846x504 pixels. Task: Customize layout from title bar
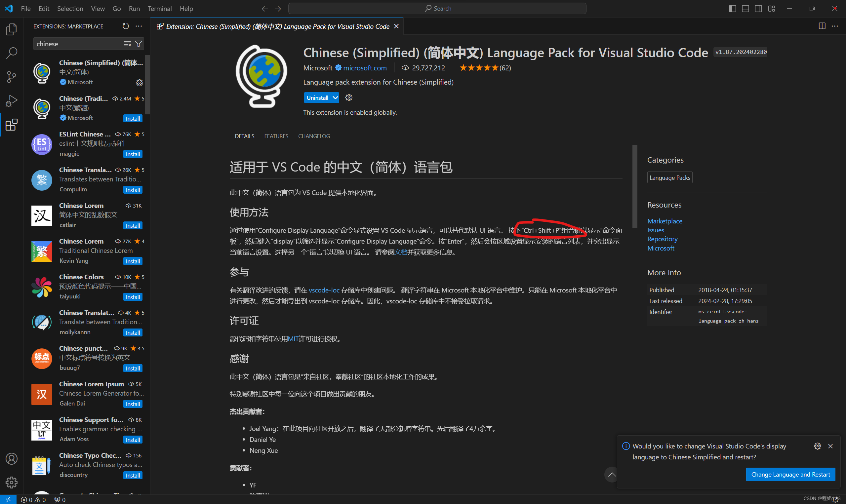[772, 9]
